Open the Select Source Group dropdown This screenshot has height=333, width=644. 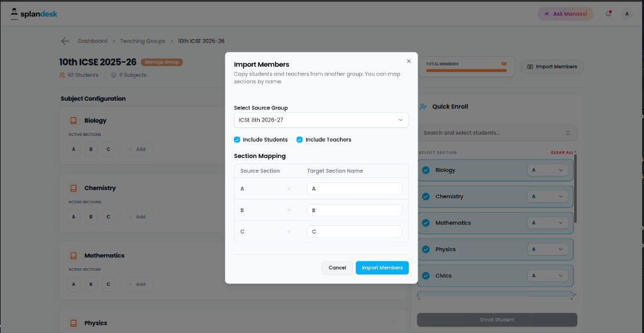321,120
